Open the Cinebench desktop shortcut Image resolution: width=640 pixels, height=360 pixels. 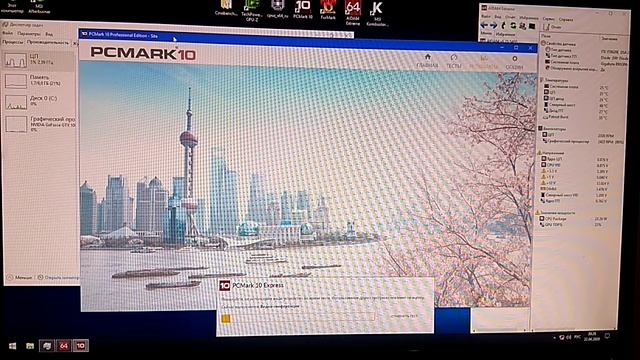(x=226, y=8)
